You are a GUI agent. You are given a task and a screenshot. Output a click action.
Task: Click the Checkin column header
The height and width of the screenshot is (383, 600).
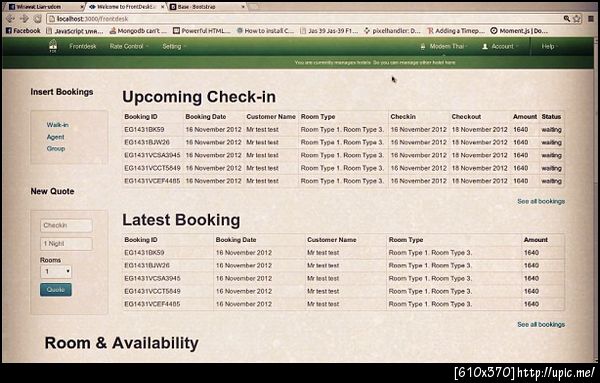click(x=403, y=117)
